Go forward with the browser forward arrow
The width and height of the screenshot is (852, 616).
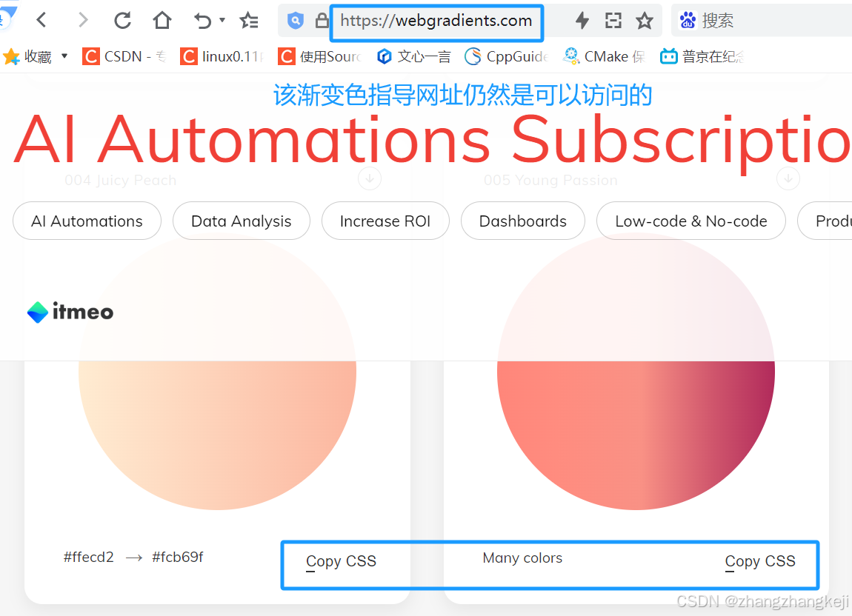tap(82, 21)
